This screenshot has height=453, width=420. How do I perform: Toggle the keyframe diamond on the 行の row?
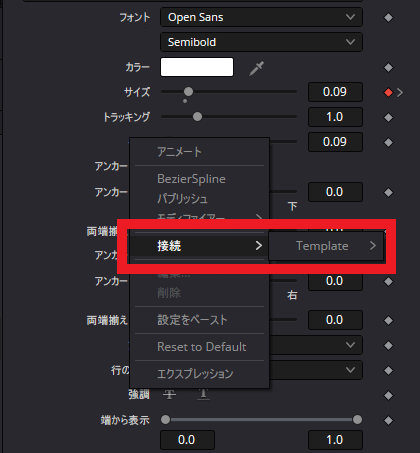(388, 370)
